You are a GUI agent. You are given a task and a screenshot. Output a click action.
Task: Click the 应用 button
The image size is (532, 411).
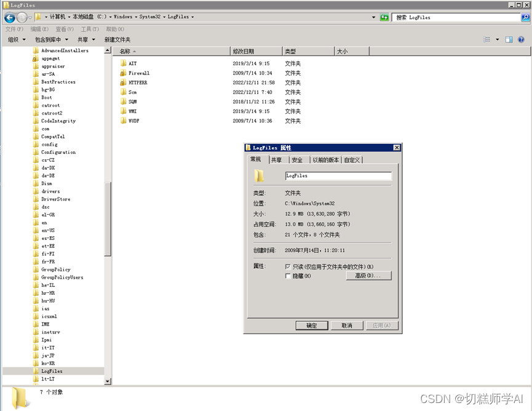pyautogui.click(x=382, y=325)
